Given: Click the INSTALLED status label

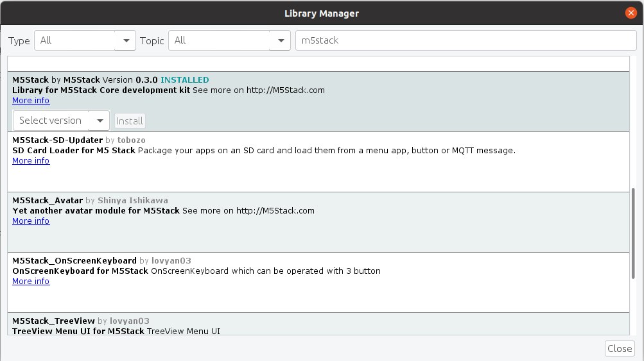Looking at the screenshot, I should click(185, 80).
